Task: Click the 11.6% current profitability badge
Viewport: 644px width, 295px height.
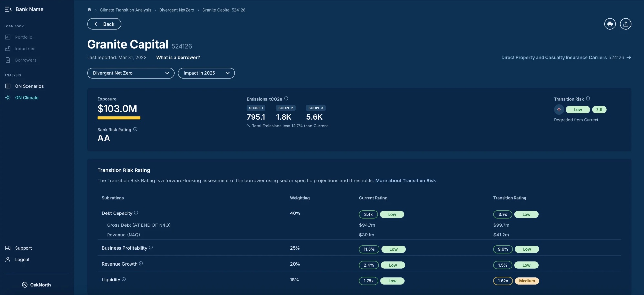Action: tap(369, 249)
